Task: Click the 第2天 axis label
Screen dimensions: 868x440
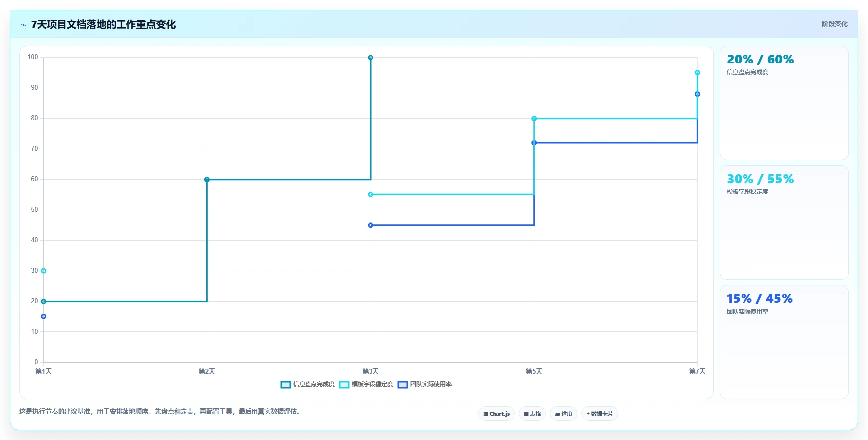Action: [207, 372]
